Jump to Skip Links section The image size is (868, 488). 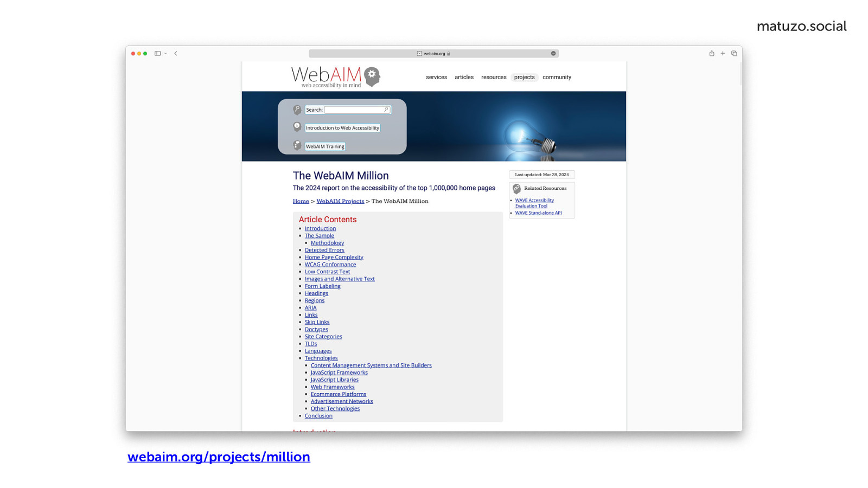click(317, 322)
